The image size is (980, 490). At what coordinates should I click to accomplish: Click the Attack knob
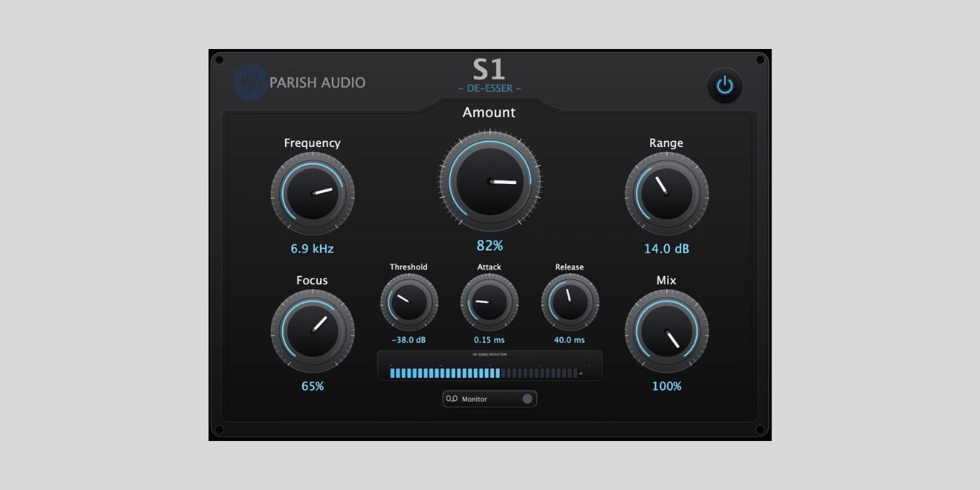point(489,302)
